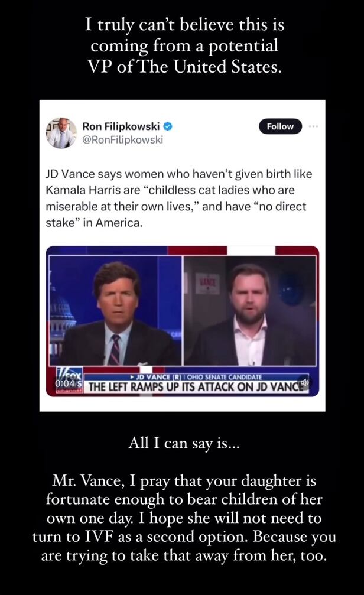Unmute the video with the speaker icon

[304, 382]
